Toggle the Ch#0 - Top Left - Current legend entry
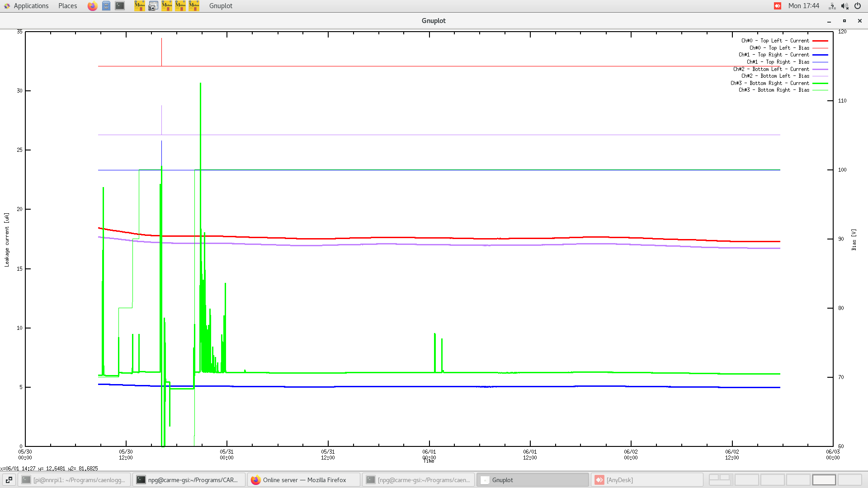Viewport: 868px width, 488px height. 775,41
